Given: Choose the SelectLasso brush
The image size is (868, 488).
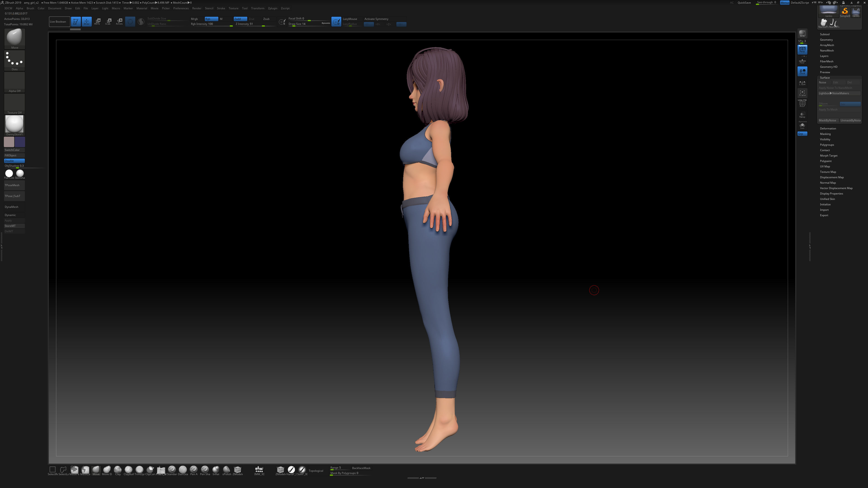Looking at the screenshot, I should (63, 470).
